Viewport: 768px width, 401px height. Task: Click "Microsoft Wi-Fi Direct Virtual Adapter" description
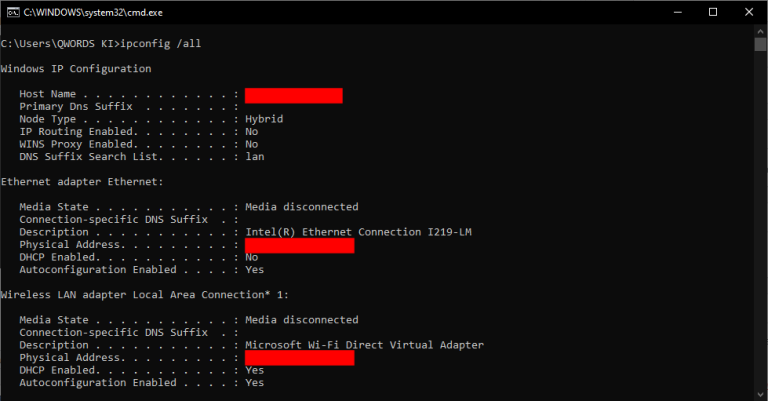click(364, 345)
